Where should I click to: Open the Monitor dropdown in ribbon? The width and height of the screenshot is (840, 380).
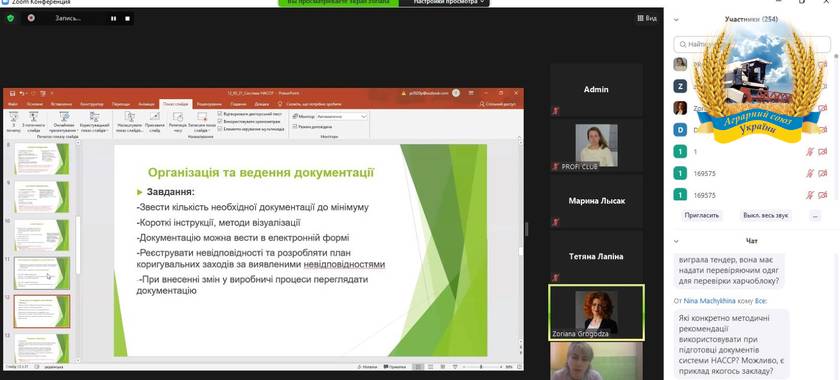pyautogui.click(x=341, y=116)
